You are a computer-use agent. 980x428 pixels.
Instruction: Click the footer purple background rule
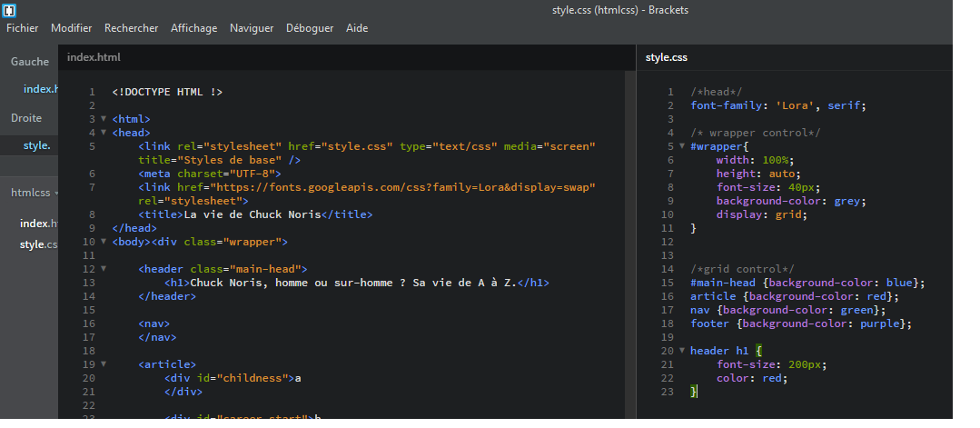[x=801, y=323]
